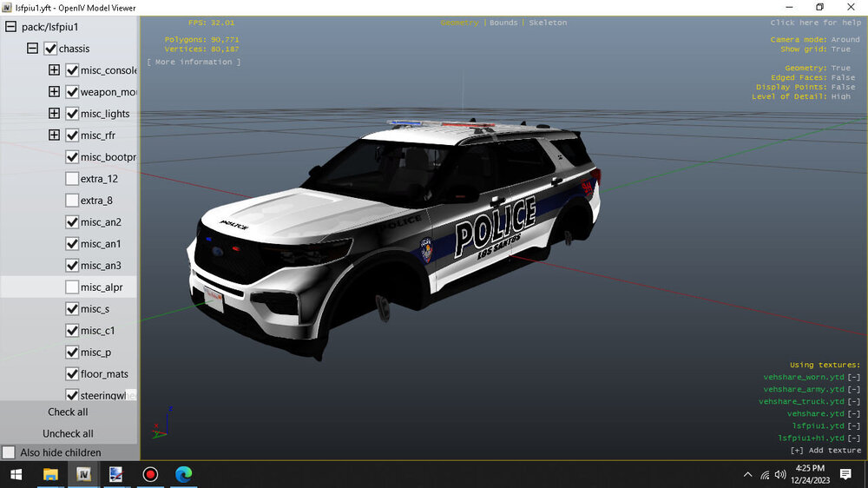The width and height of the screenshot is (868, 488).
Task: Uncheck the floor_mats checkbox
Action: pos(72,374)
